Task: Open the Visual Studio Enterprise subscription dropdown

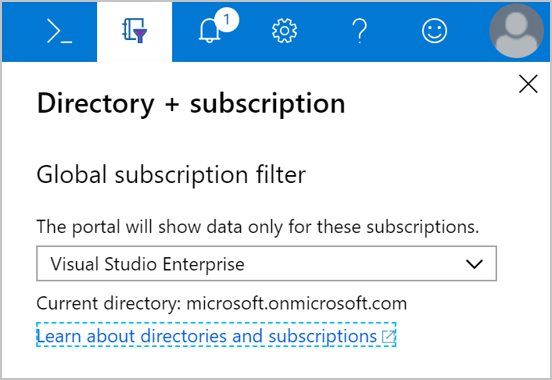Action: pos(266,263)
